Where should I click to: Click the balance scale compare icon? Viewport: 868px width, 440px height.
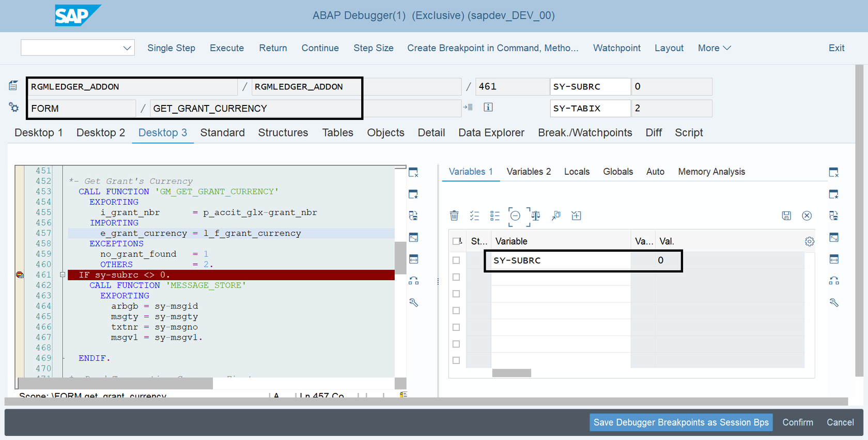(x=536, y=216)
